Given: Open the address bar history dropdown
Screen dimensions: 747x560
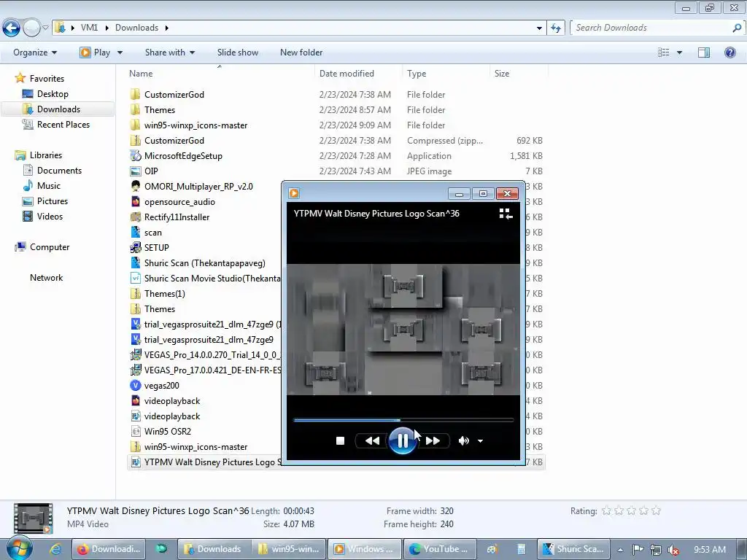Looking at the screenshot, I should tap(539, 28).
